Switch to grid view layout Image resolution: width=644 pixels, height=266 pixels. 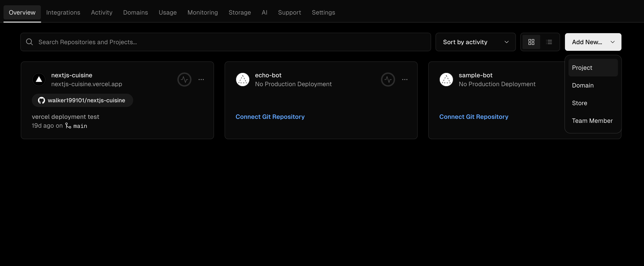[531, 42]
